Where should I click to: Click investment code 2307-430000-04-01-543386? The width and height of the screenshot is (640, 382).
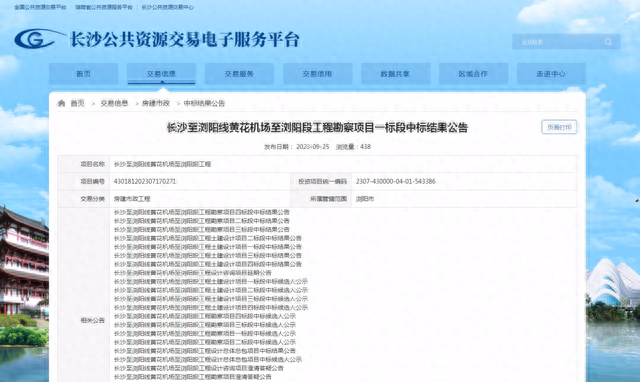pyautogui.click(x=396, y=181)
